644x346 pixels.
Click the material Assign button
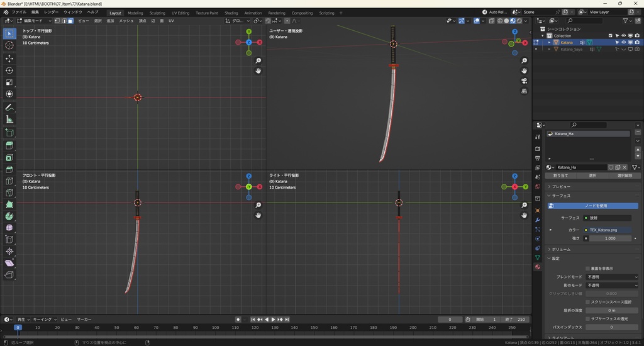[560, 176]
